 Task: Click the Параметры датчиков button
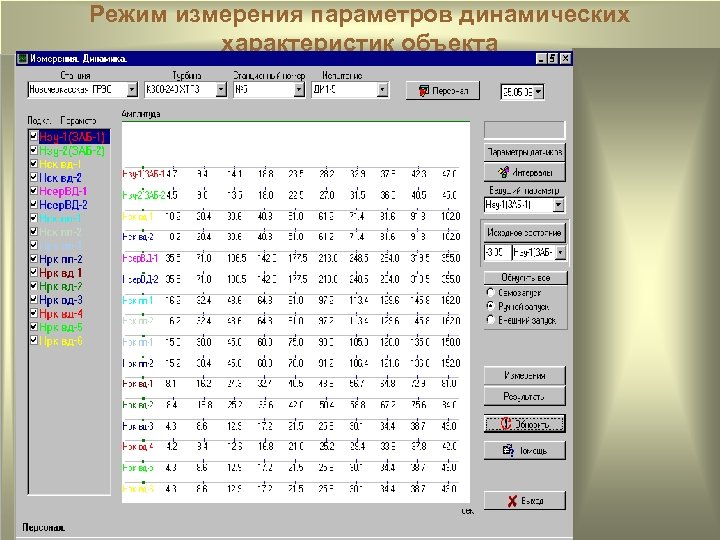(x=524, y=152)
